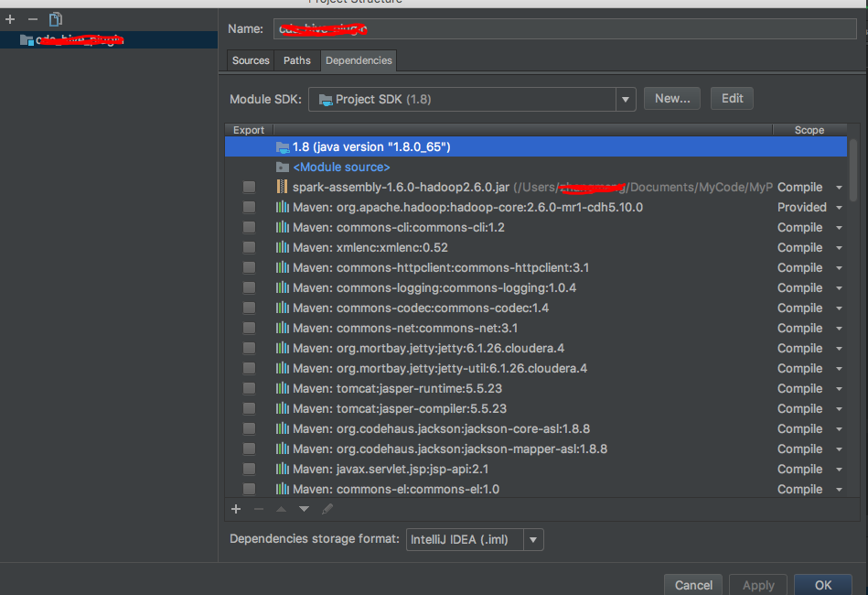The height and width of the screenshot is (595, 868).
Task: Select the 1.8 java version row
Action: click(536, 146)
